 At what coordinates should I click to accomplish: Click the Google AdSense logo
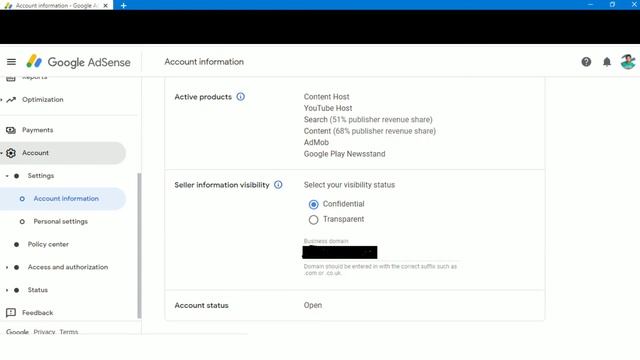coord(78,62)
